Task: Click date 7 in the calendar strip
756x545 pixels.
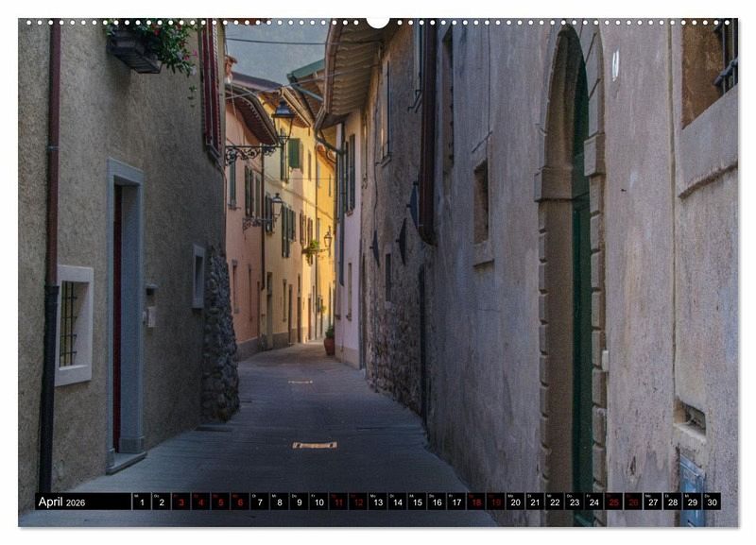Action: [x=259, y=502]
